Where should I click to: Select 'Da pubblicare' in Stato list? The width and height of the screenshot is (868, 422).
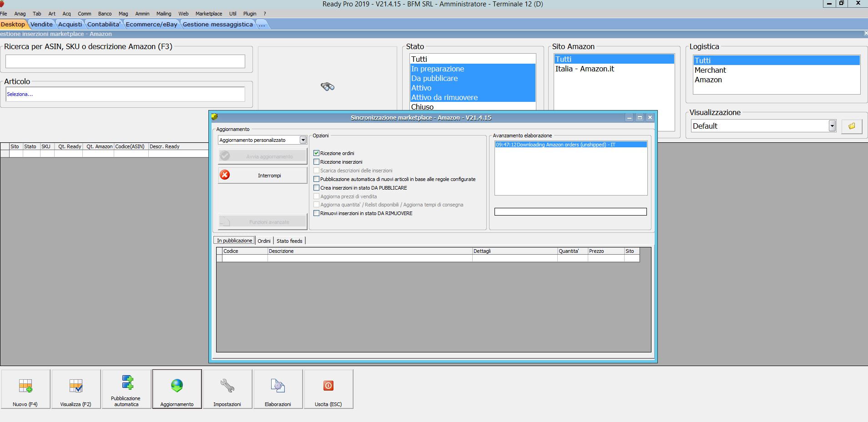473,78
